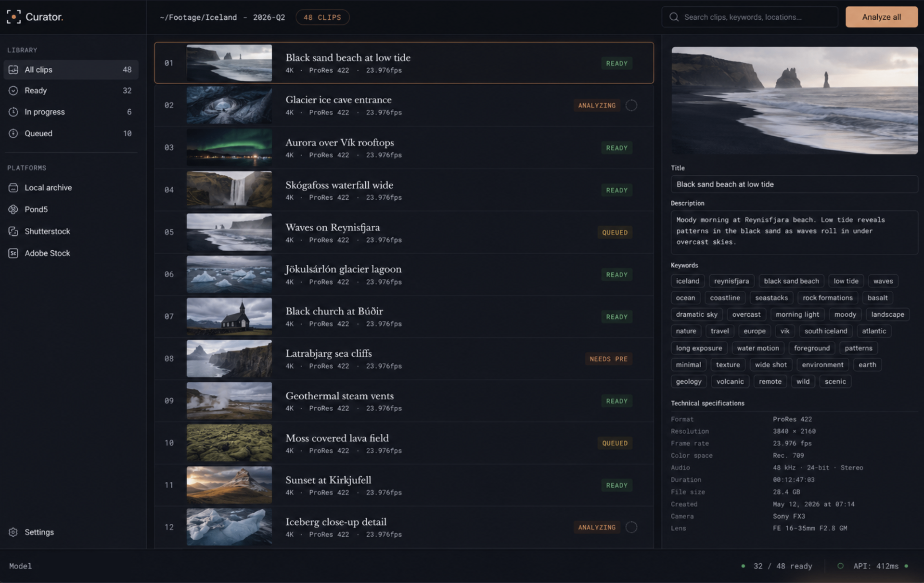Click the Ready checkmark icon in sidebar
Viewport: 924px width, 583px height.
tap(13, 91)
